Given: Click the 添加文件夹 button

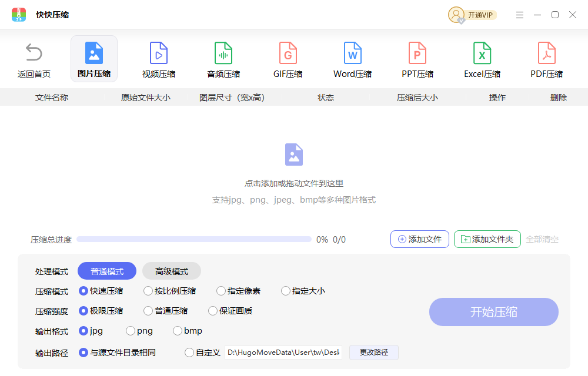Looking at the screenshot, I should tap(487, 239).
